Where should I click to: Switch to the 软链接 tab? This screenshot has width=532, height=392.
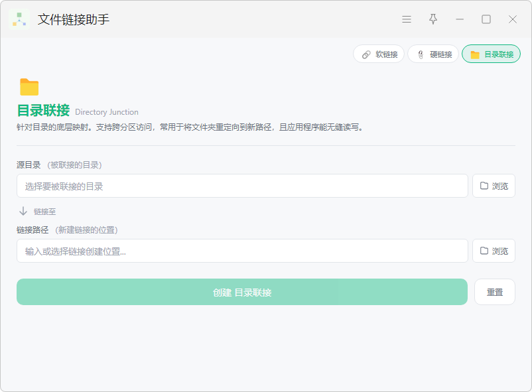tap(379, 54)
